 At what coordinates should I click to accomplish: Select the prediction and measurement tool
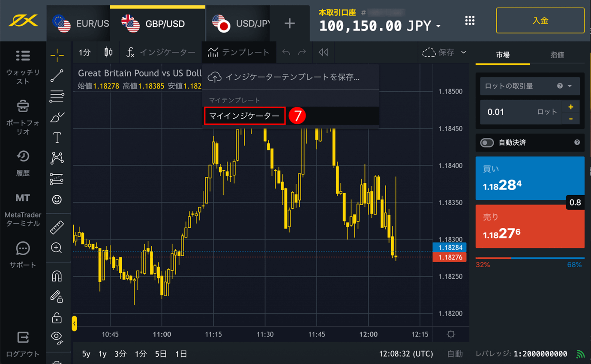[57, 179]
